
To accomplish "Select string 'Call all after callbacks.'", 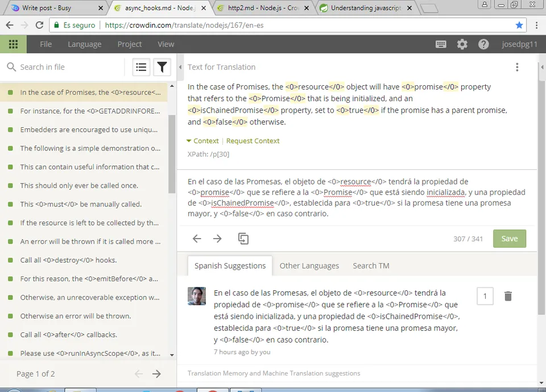I will click(84, 335).
